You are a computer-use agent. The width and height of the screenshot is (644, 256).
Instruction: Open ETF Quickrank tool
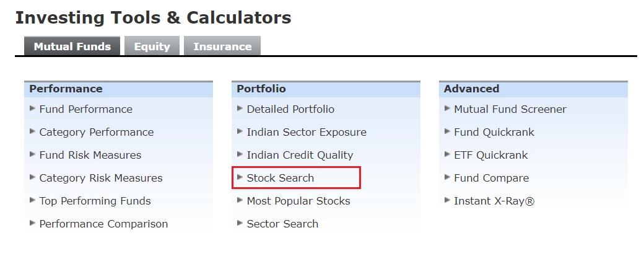coord(490,155)
